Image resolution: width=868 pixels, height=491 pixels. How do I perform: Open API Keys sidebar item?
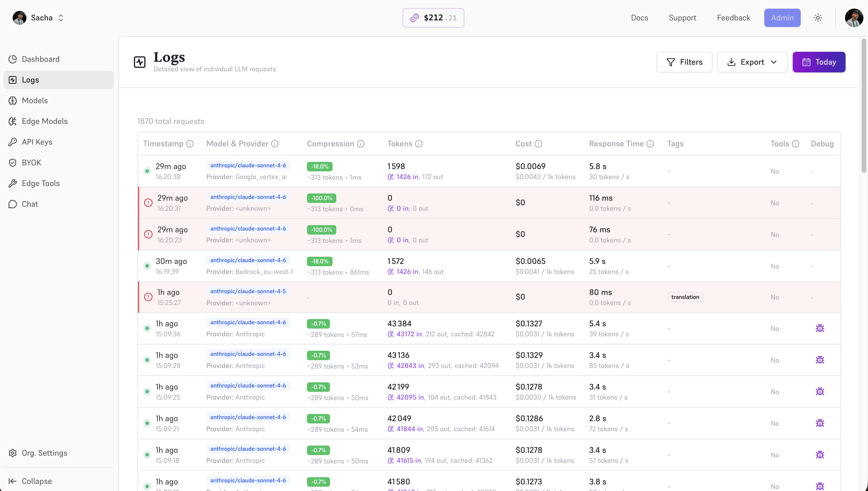point(37,142)
